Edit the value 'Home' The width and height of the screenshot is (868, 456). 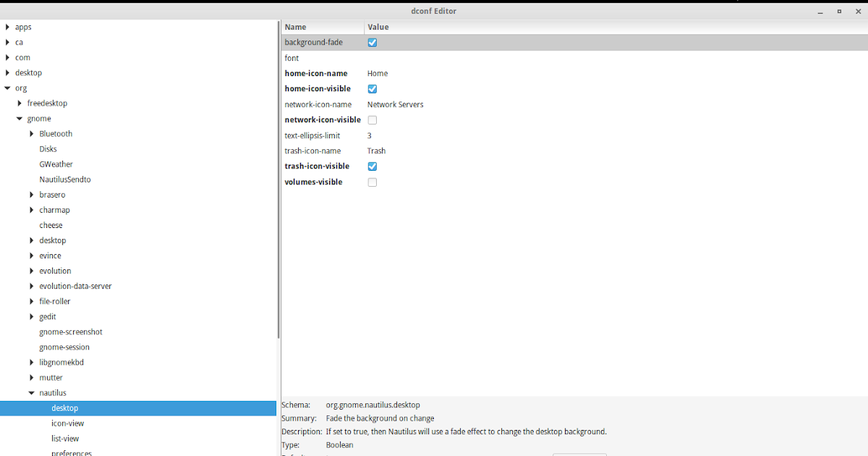(x=378, y=74)
